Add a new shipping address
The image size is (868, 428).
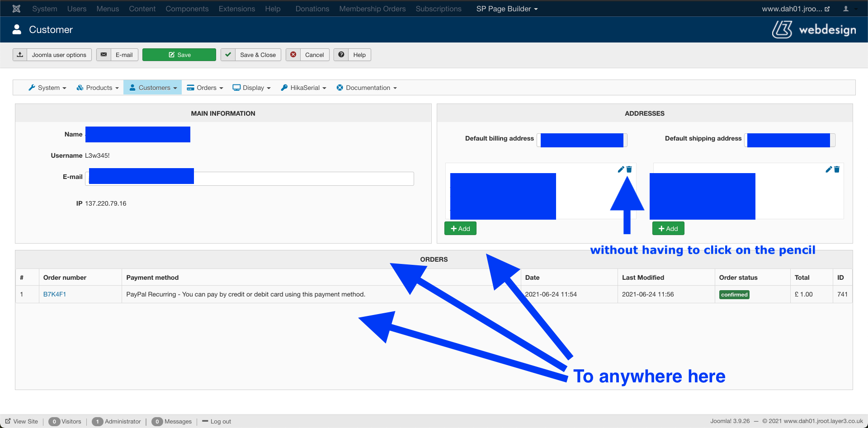[668, 229]
